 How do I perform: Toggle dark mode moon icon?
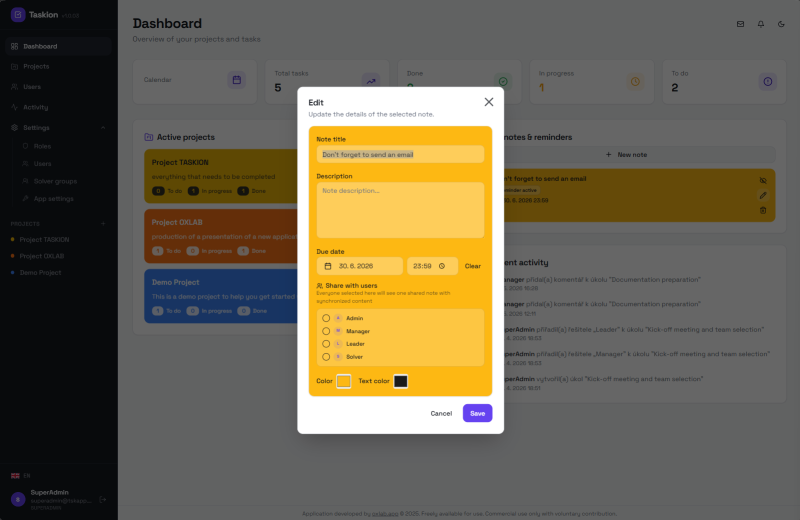pyautogui.click(x=781, y=24)
